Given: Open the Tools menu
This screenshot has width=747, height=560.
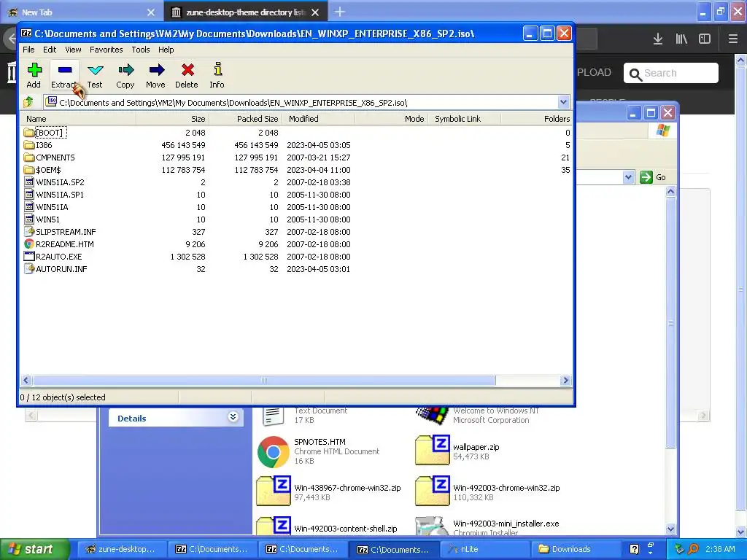Looking at the screenshot, I should point(141,50).
